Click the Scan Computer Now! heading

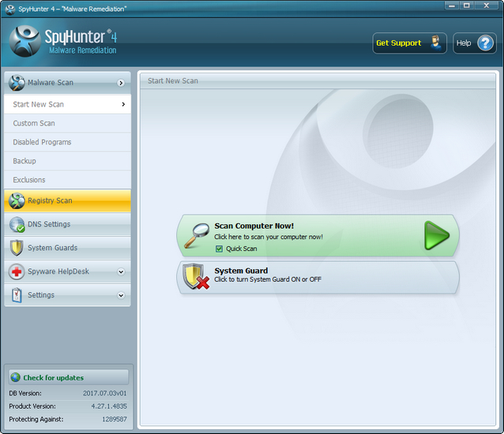[x=254, y=226]
